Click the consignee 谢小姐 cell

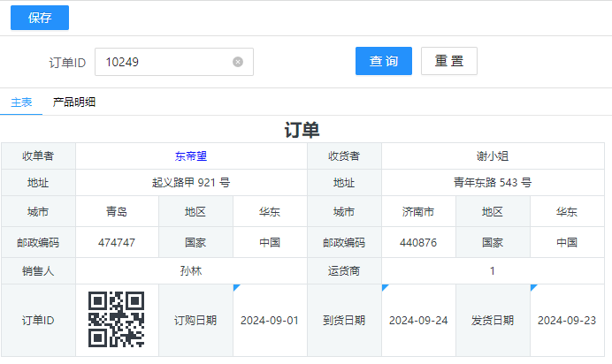(493, 156)
